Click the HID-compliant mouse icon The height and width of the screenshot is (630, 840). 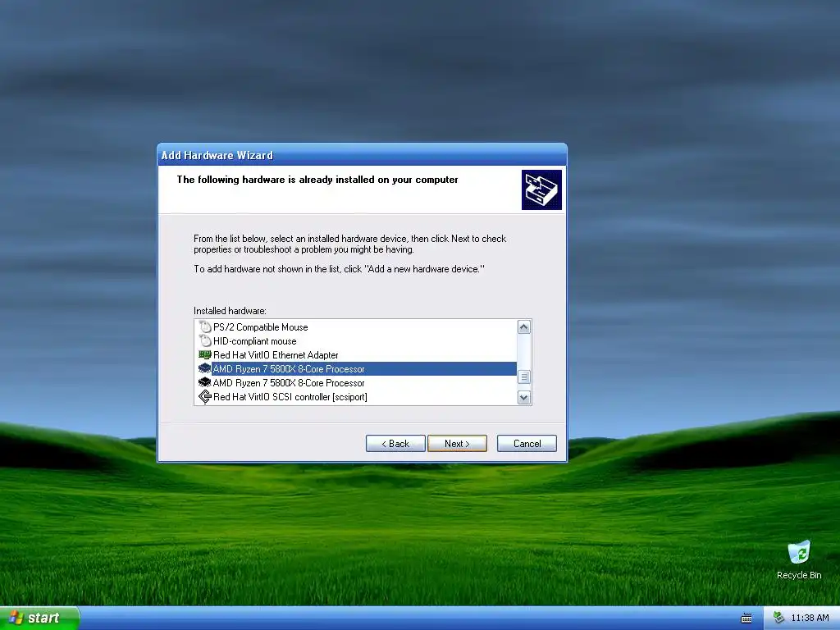tap(205, 340)
